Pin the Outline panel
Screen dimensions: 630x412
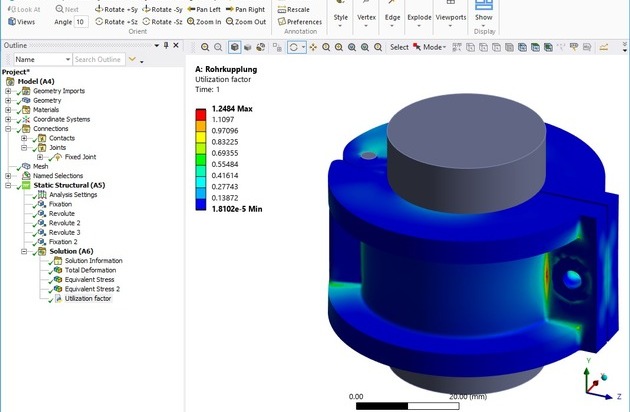coord(166,46)
